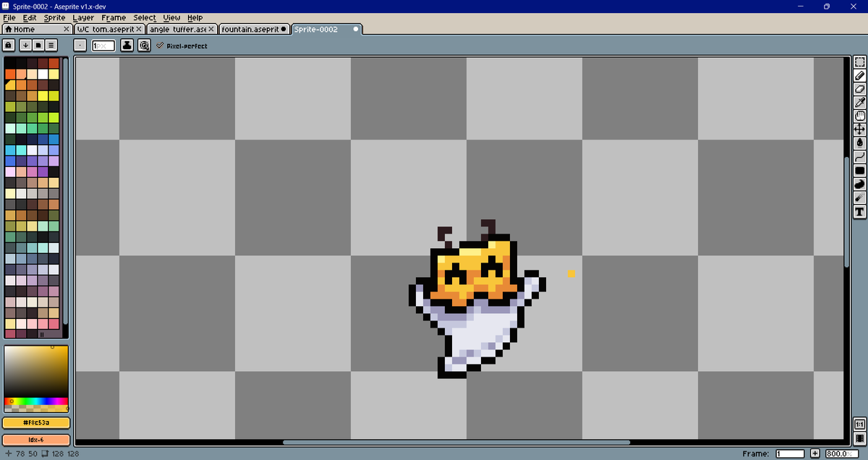Click the palette lock edit icon
868x460 pixels.
pyautogui.click(x=8, y=46)
